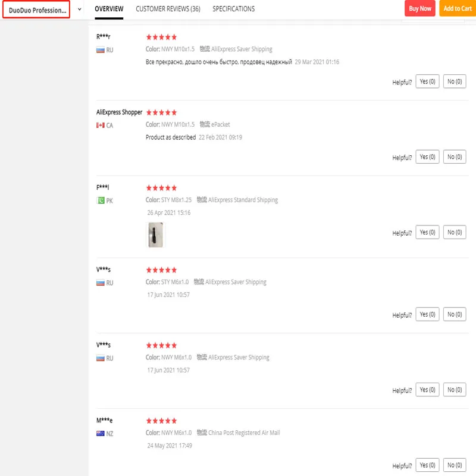Click the five-star rating on R***r's review
This screenshot has height=476, width=476.
pyautogui.click(x=161, y=37)
